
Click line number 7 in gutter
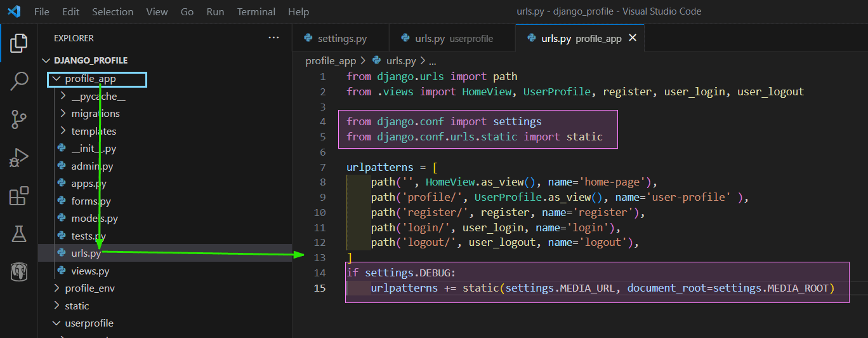(x=322, y=168)
